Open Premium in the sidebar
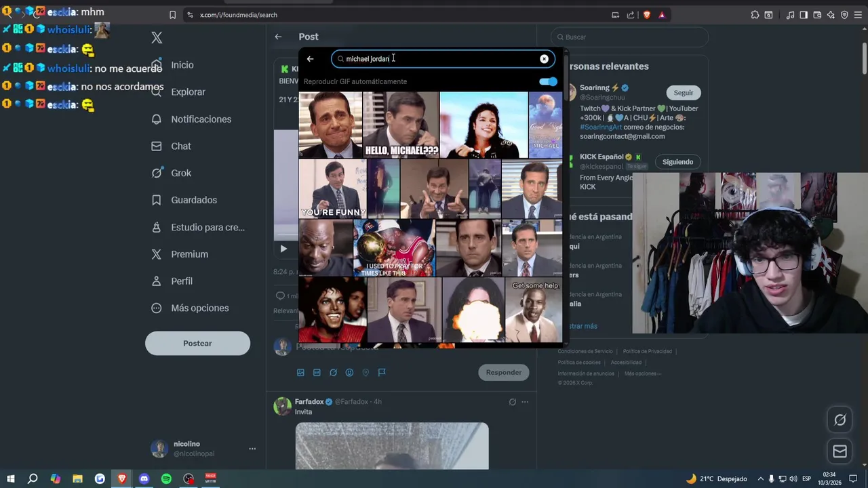The height and width of the screenshot is (488, 868). [180, 254]
